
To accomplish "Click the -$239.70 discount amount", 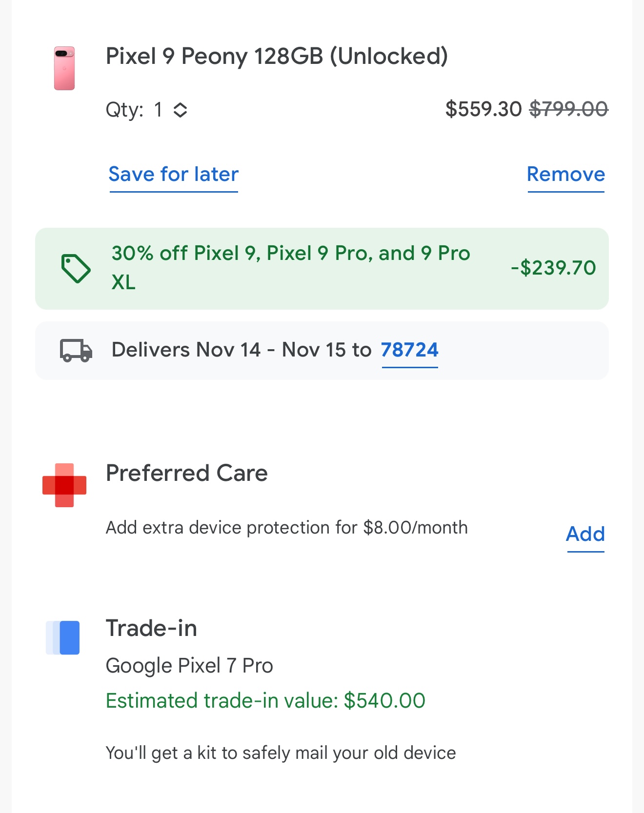I will pos(553,268).
